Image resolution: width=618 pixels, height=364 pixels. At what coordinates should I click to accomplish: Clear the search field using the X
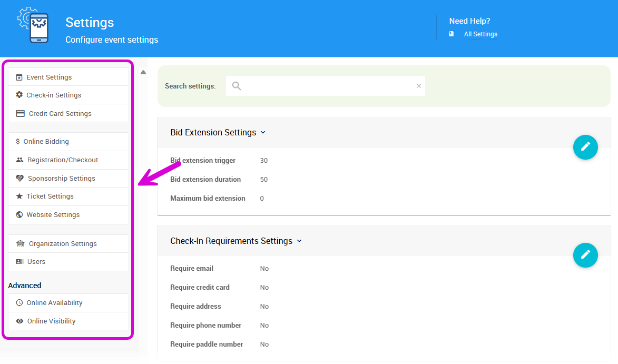click(x=419, y=85)
